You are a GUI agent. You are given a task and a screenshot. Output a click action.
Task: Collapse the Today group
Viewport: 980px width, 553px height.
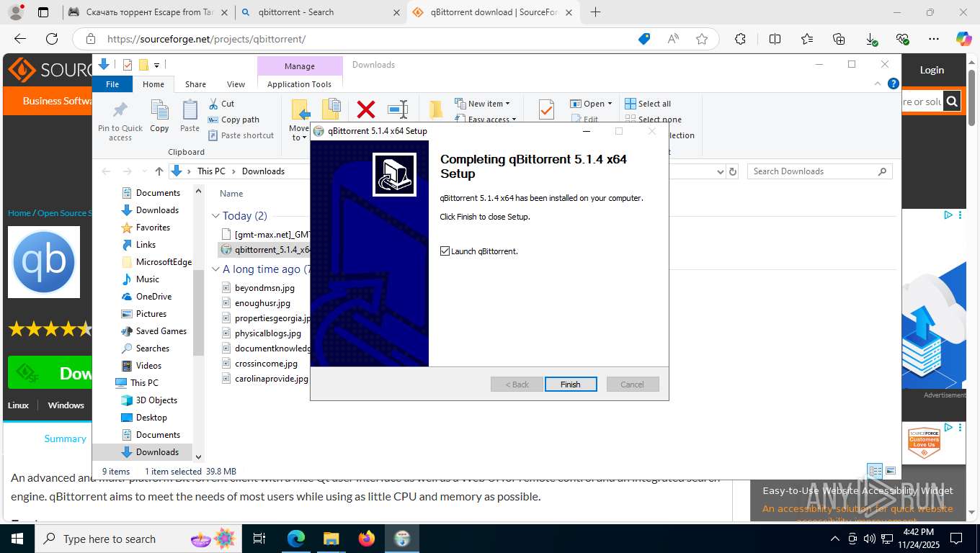click(215, 216)
